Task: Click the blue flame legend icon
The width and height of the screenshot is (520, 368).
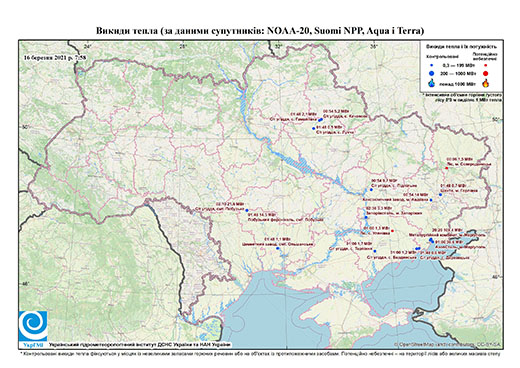Action: click(432, 83)
